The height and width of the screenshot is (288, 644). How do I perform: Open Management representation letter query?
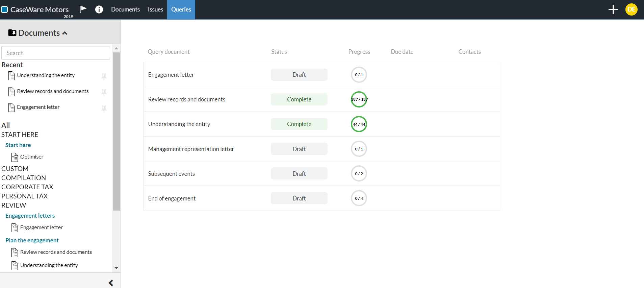coord(191,149)
